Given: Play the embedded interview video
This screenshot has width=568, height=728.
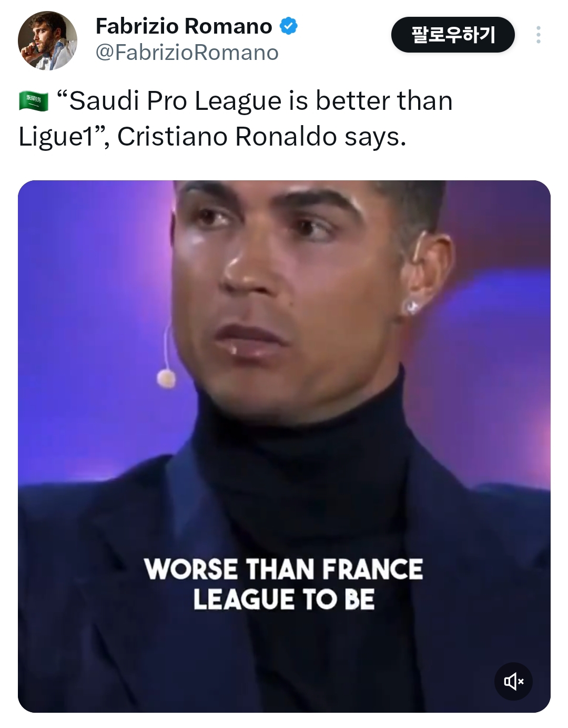Looking at the screenshot, I should [x=284, y=446].
